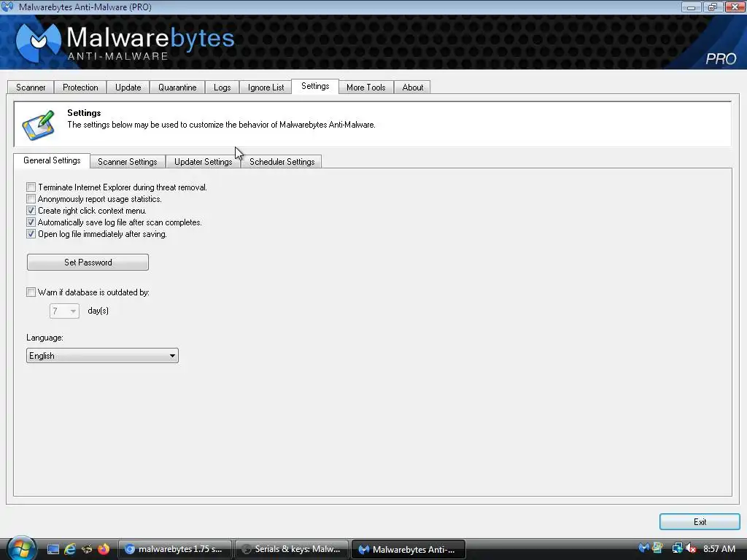
Task: Minimize the Malwarebytes window
Action: [x=692, y=7]
